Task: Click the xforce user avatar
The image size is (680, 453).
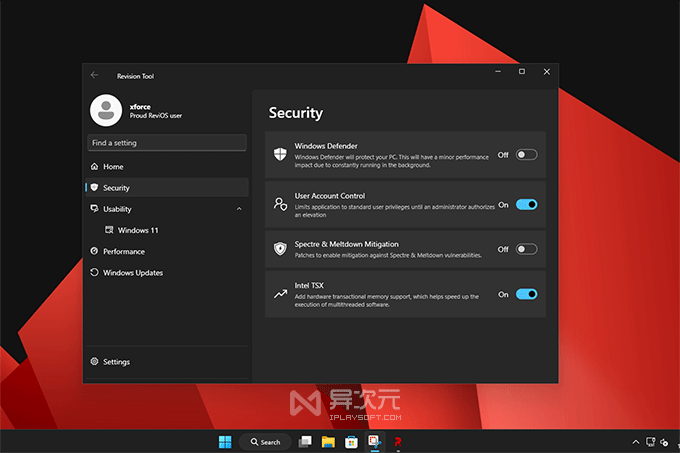Action: [105, 111]
